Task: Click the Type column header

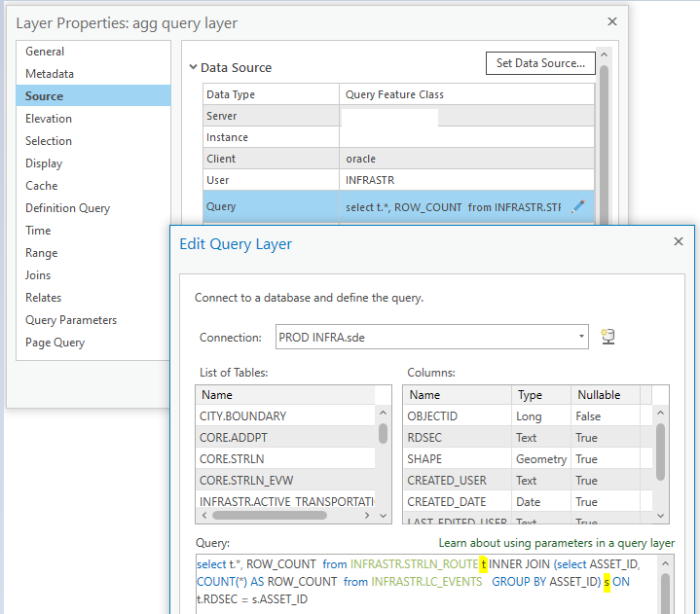Action: (541, 395)
